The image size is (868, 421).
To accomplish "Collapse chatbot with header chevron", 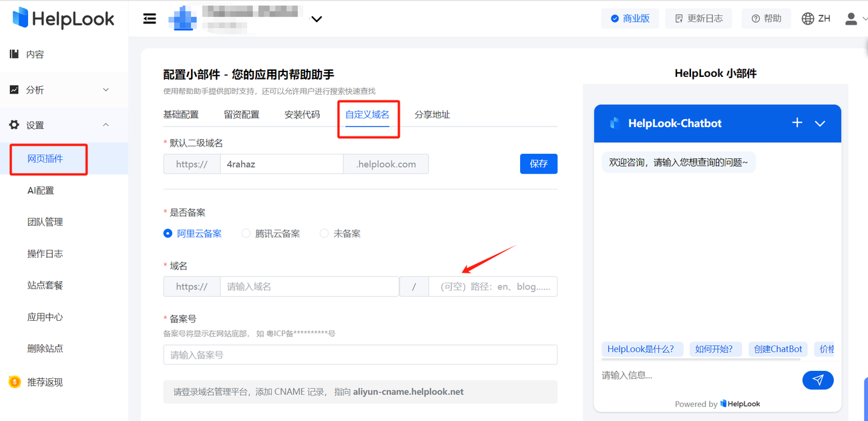I will [x=820, y=124].
